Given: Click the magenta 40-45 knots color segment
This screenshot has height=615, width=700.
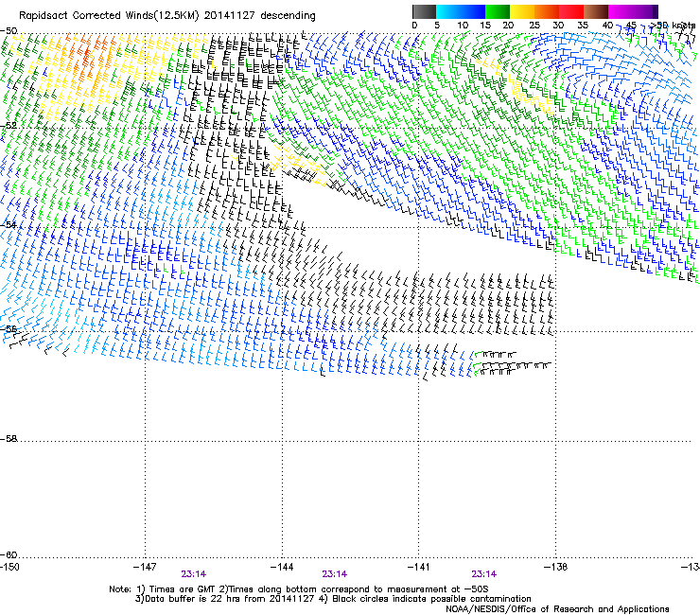Looking at the screenshot, I should click(621, 11).
